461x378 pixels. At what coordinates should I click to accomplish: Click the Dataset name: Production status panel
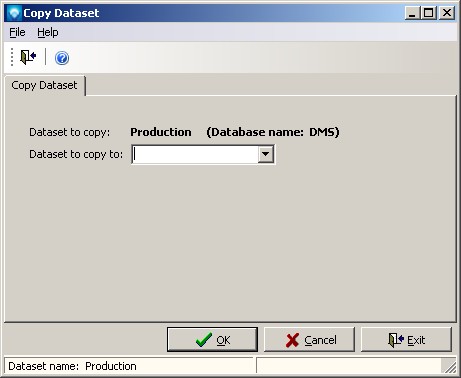(x=129, y=366)
